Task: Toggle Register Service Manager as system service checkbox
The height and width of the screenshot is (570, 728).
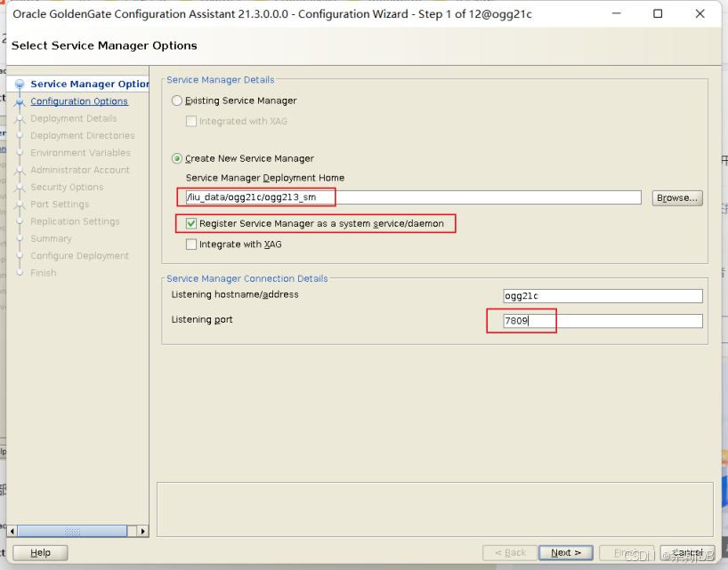Action: [x=190, y=223]
